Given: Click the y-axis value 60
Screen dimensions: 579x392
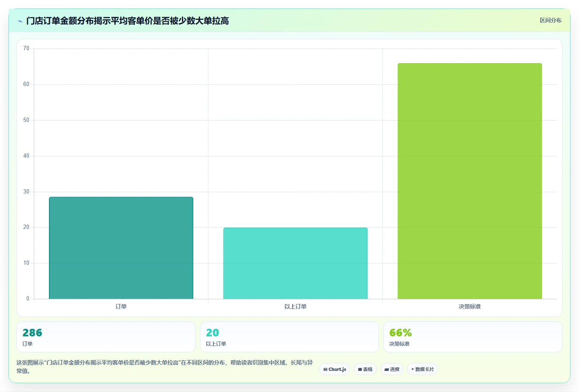Looking at the screenshot, I should point(26,84).
